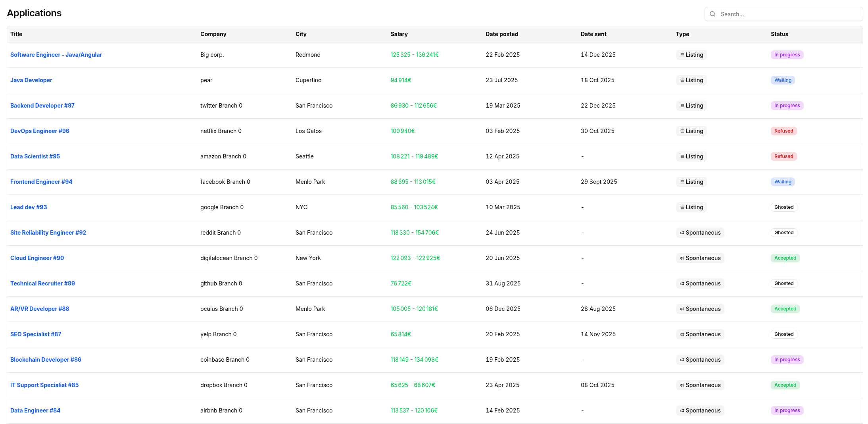
Task: Open the Backend Developer #97 link
Action: (x=42, y=106)
